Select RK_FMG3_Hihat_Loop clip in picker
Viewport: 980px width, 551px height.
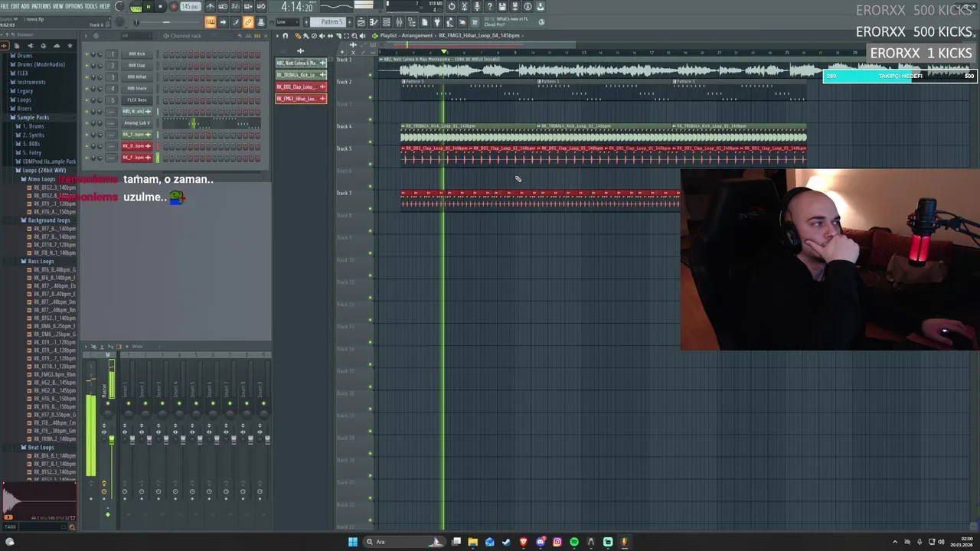click(x=301, y=99)
